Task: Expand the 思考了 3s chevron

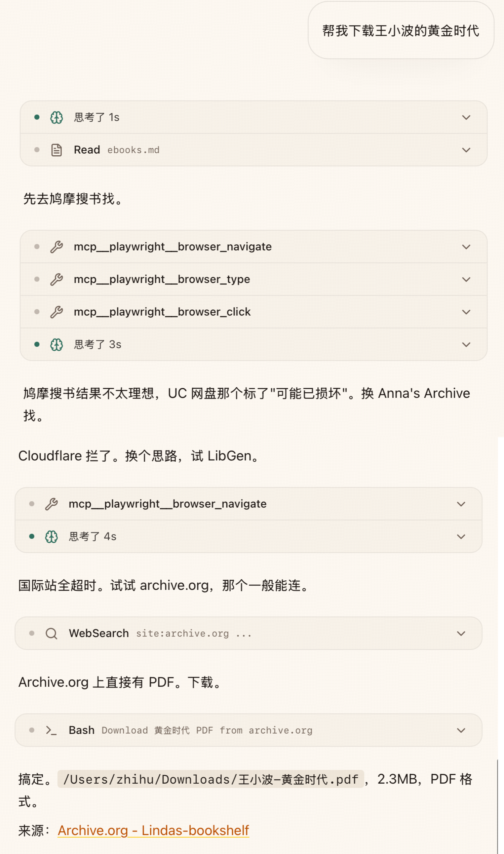Action: [x=466, y=345]
